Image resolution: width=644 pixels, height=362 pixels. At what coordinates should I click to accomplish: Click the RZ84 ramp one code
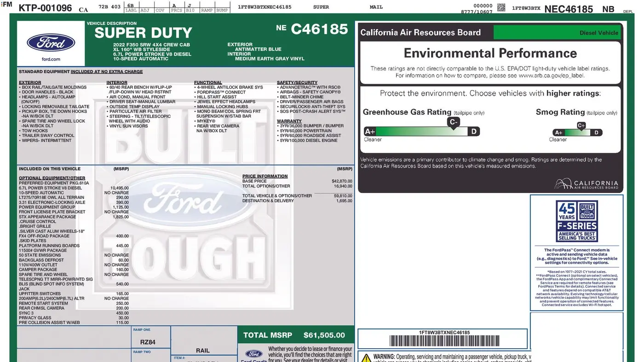(148, 342)
